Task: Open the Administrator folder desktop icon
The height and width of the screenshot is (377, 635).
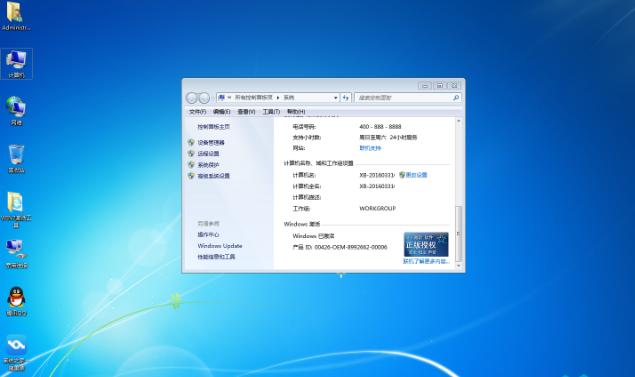Action: pyautogui.click(x=15, y=16)
